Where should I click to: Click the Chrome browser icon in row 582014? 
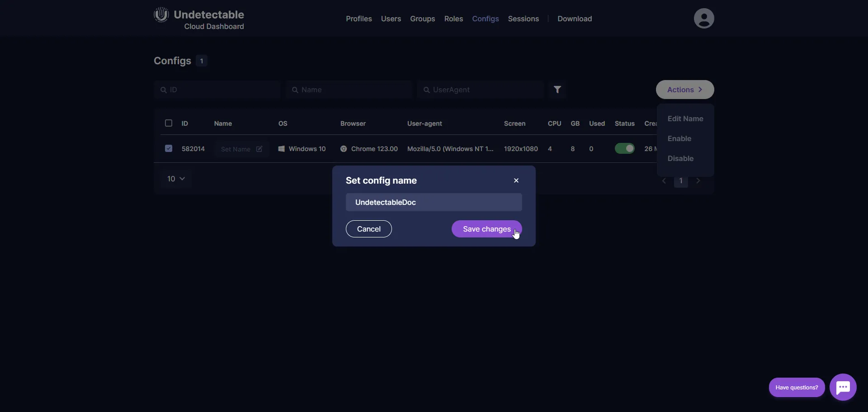(344, 149)
